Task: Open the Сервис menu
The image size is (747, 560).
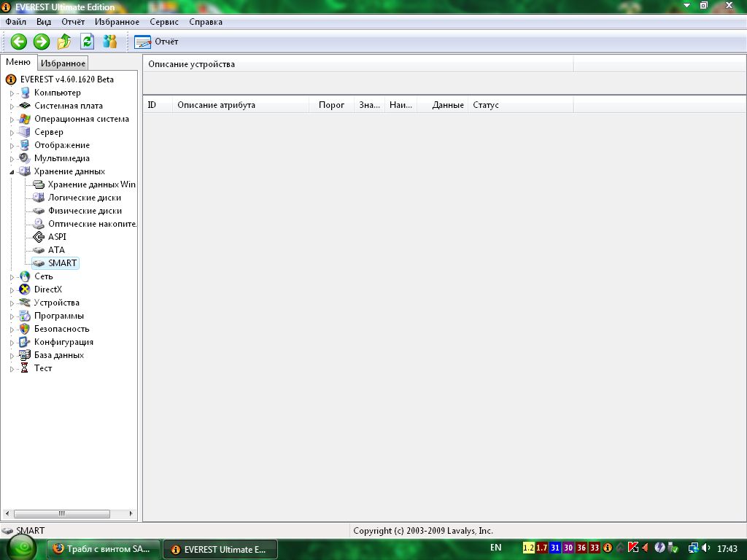Action: coord(164,22)
